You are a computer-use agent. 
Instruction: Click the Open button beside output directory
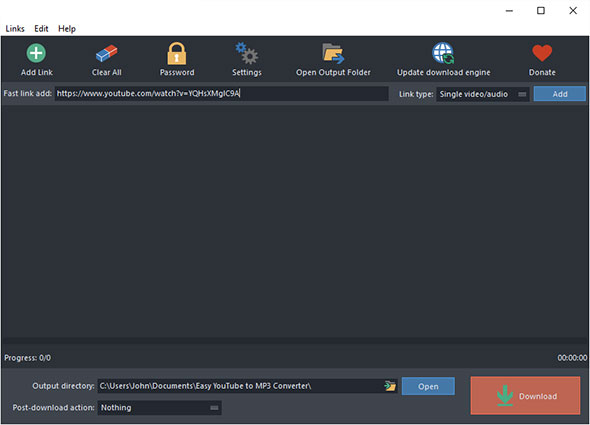428,386
